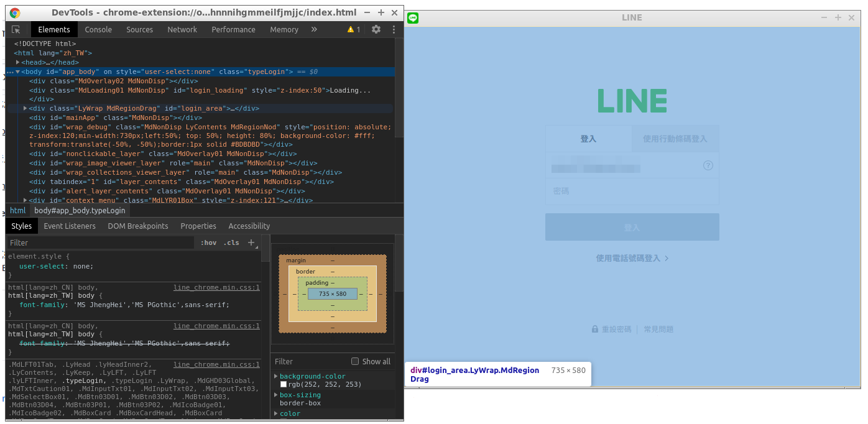Switch to the Sources tab
868x424 pixels.
pyautogui.click(x=139, y=29)
